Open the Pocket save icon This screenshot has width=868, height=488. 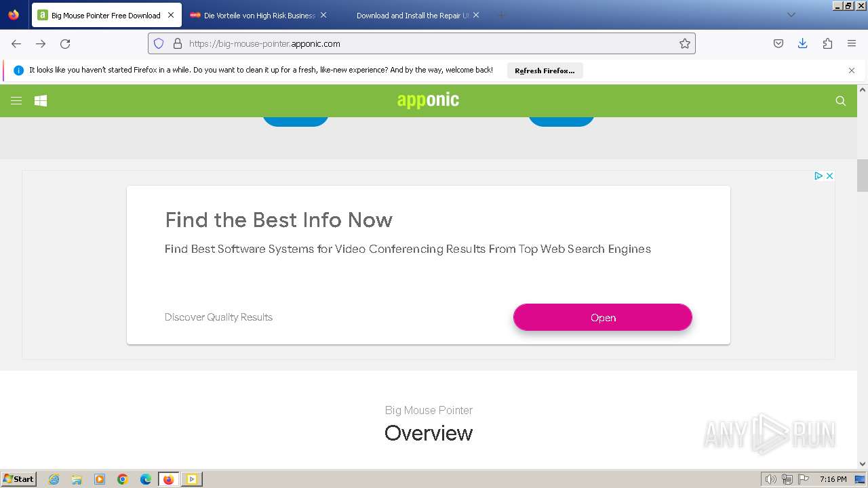pos(778,43)
